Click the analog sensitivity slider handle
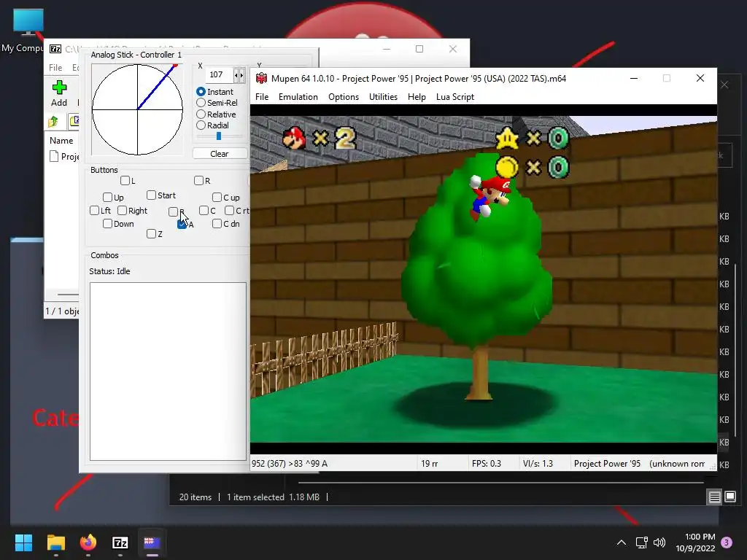Image resolution: width=747 pixels, height=560 pixels. [x=219, y=136]
